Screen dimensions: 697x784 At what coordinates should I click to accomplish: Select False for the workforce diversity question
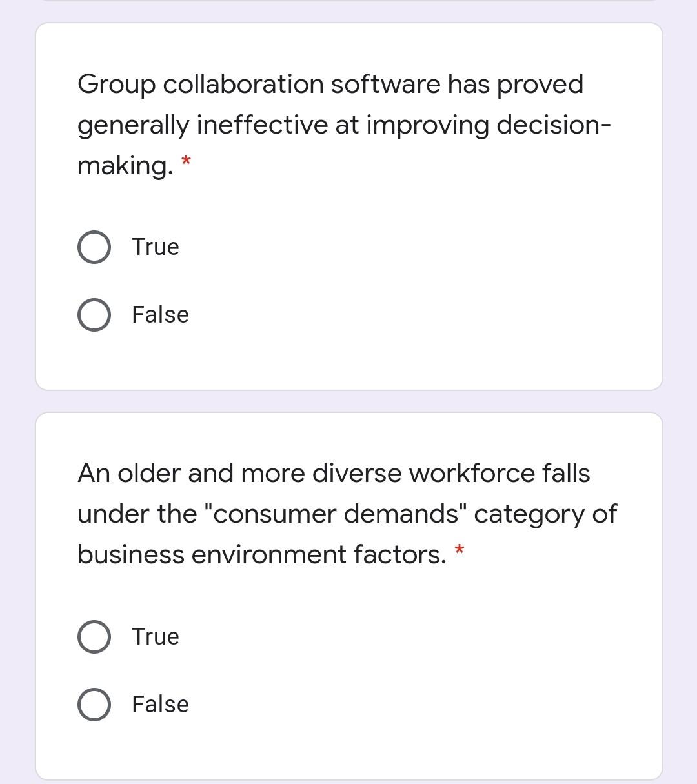(x=94, y=704)
